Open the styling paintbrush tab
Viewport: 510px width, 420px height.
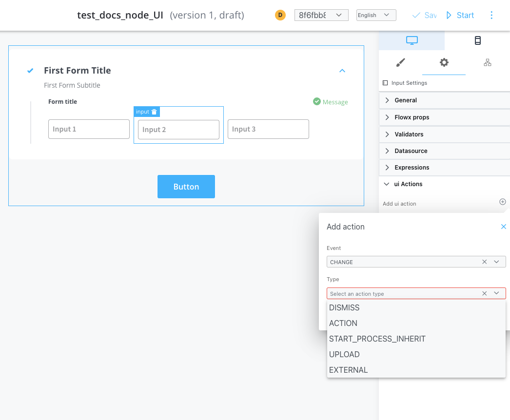400,62
